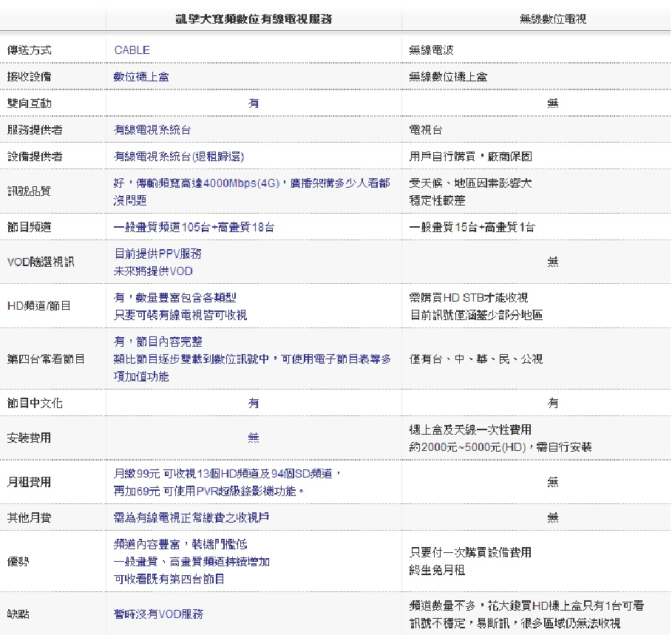The image size is (672, 635).
Task: Click the header 訊學大寬頻數位有線電視服務
Action: [254, 19]
